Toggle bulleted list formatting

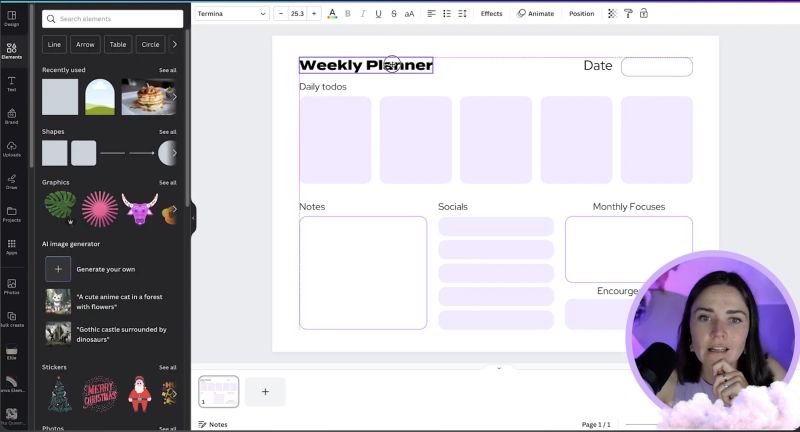pyautogui.click(x=447, y=14)
